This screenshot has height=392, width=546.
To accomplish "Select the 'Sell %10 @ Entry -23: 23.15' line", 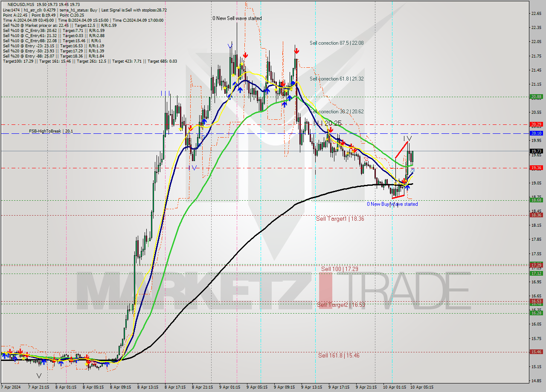I will [x=53, y=46].
